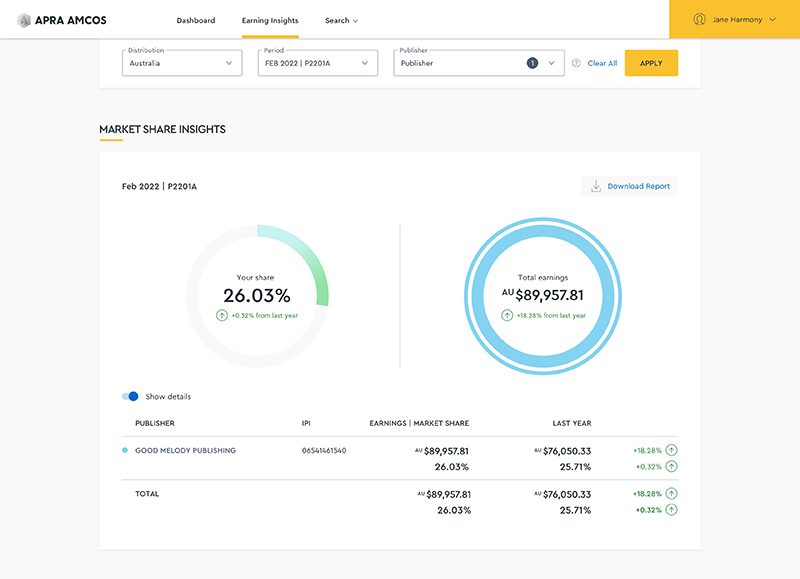Viewport: 800px width, 579px height.
Task: Click the Clear All link
Action: click(602, 63)
